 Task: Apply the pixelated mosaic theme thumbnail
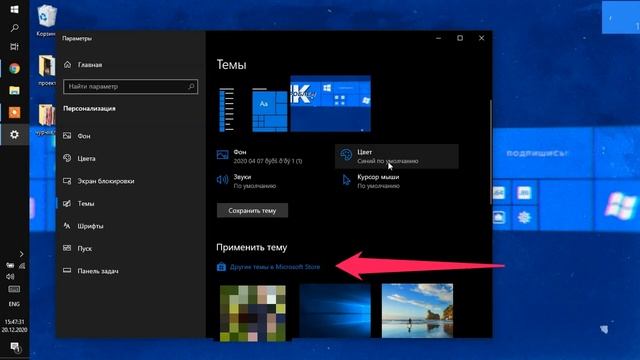[x=253, y=313]
